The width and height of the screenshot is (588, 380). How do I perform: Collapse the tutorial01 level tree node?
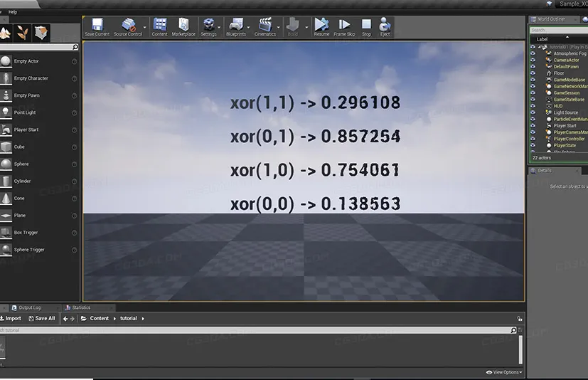coord(539,47)
